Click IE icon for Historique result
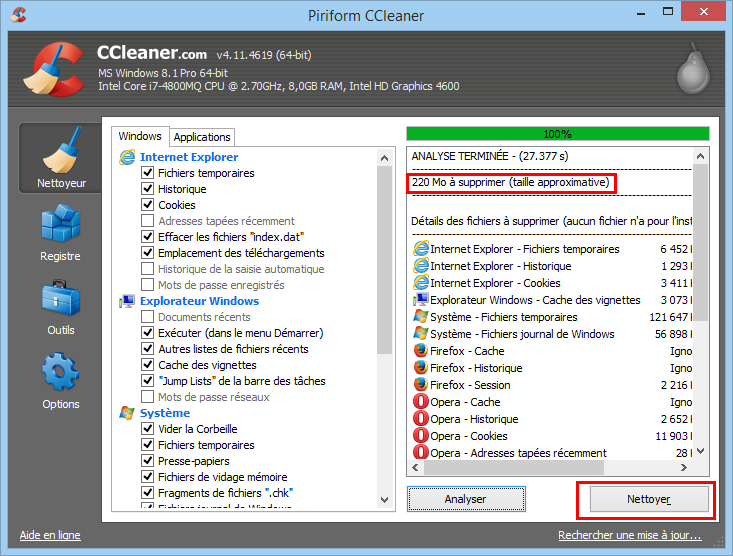Viewport: 733px width, 556px height. pos(421,266)
